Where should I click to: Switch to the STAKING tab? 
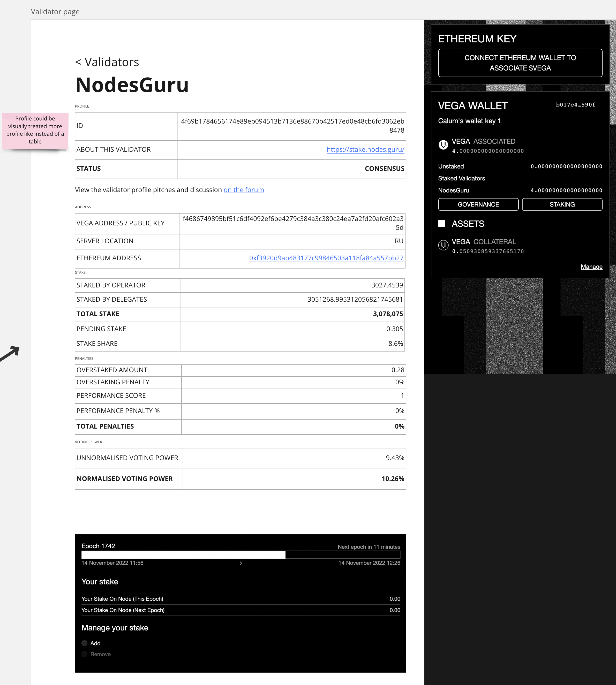coord(562,204)
